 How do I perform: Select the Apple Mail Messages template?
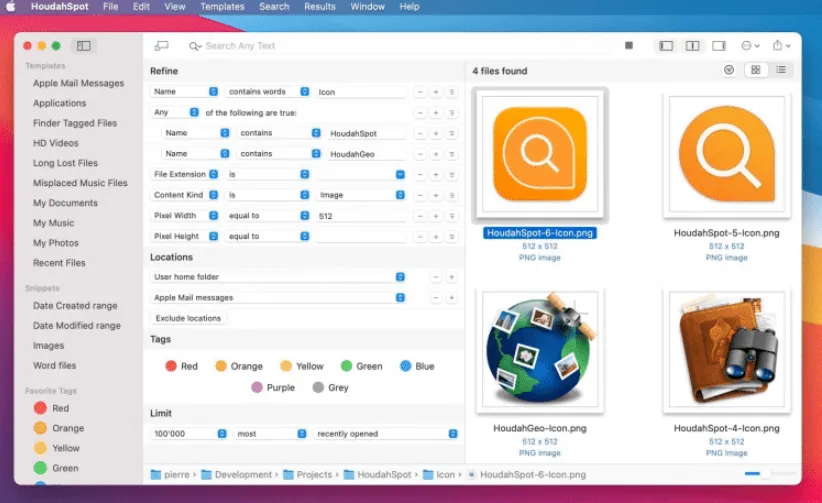(79, 83)
